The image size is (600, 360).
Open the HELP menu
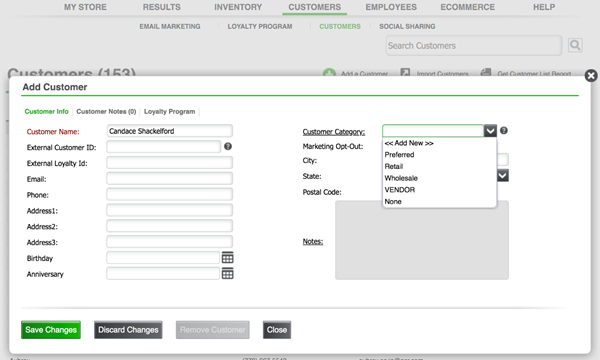point(544,7)
